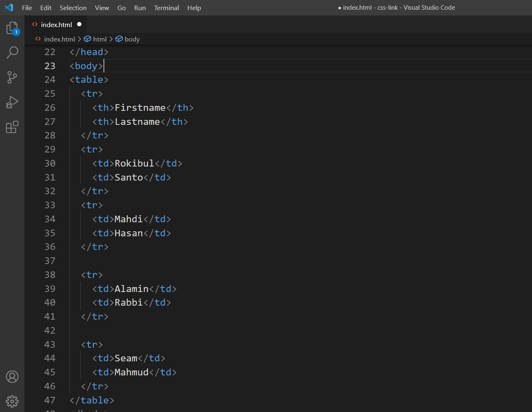
Task: Click line number 33 in the gutter
Action: [x=50, y=205]
